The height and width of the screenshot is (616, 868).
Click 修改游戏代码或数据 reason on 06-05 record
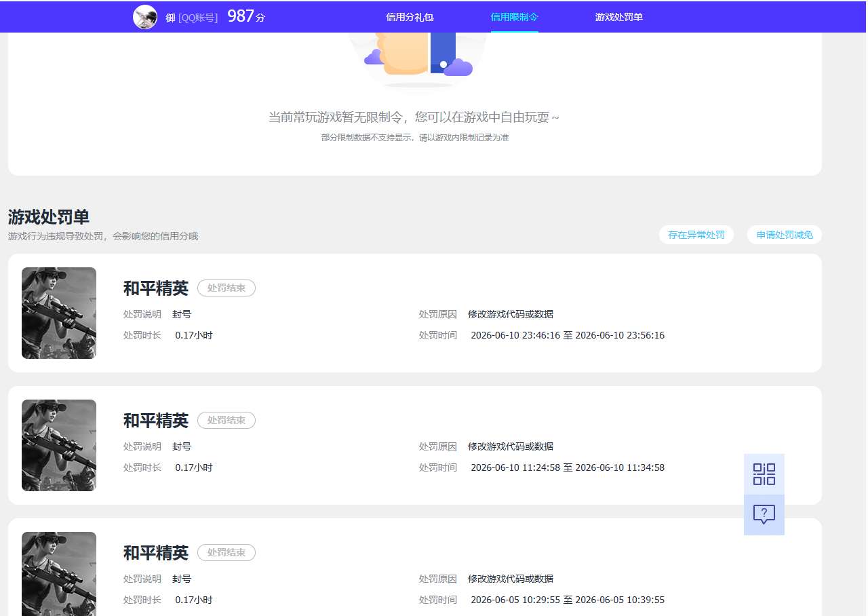point(511,579)
